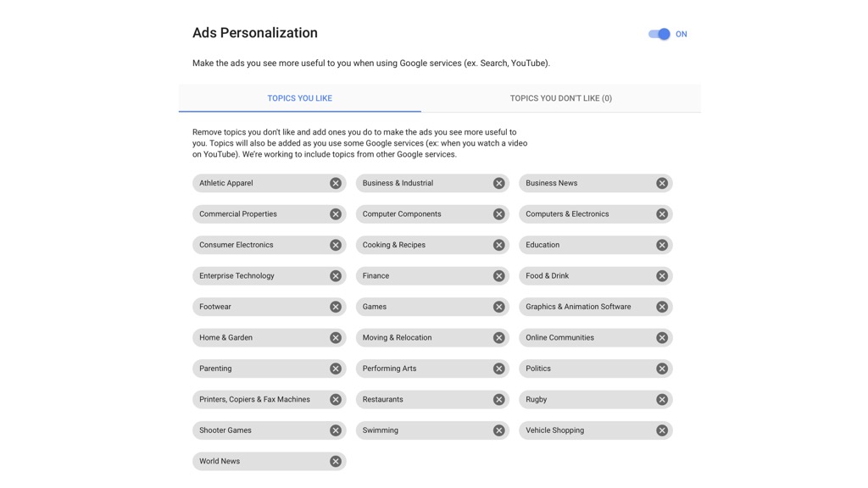Remove the Moving & Relocation topic
The image size is (868, 488).
point(498,338)
